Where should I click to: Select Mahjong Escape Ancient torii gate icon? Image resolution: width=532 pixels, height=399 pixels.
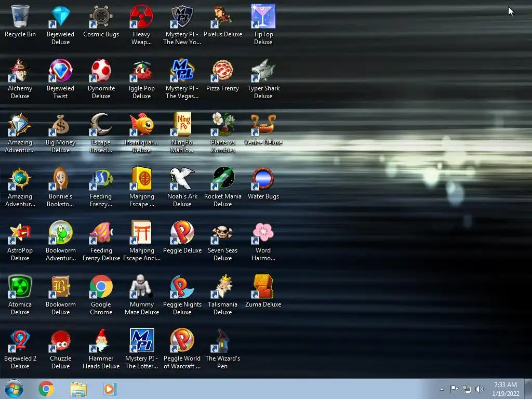click(x=141, y=232)
